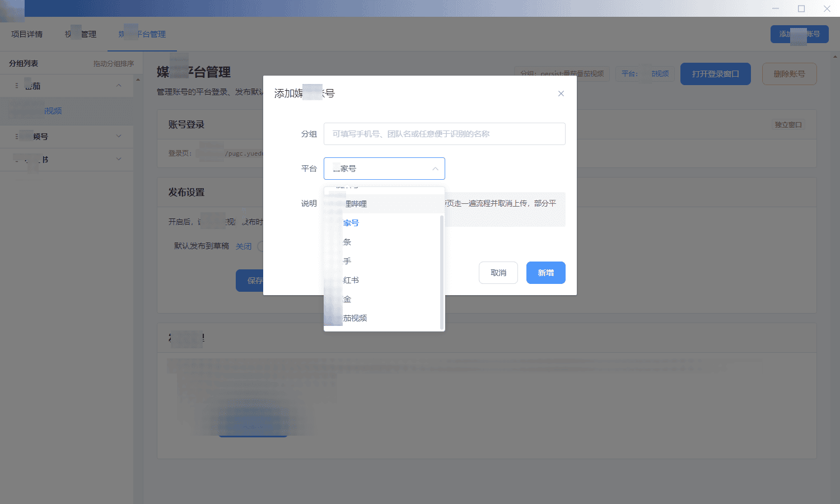Click the 拖动分组排序 hint text

coord(114,64)
